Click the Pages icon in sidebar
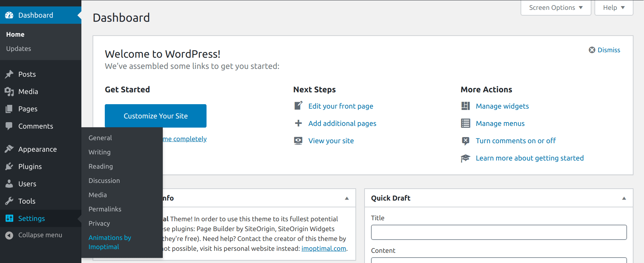The height and width of the screenshot is (263, 644). [x=9, y=109]
